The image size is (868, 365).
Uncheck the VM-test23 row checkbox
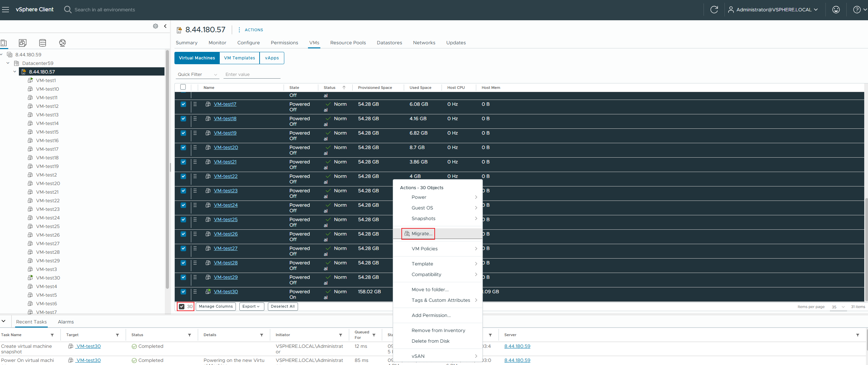click(x=183, y=191)
